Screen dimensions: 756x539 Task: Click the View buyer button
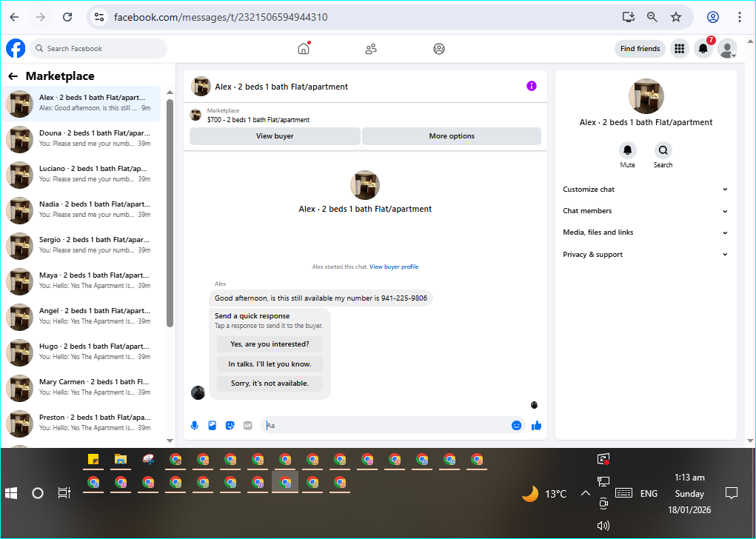click(x=275, y=136)
